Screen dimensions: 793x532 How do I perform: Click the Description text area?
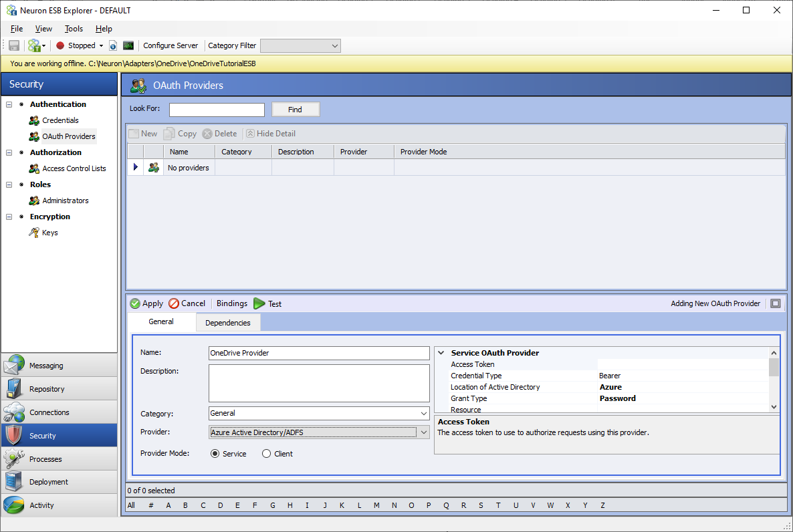[319, 384]
